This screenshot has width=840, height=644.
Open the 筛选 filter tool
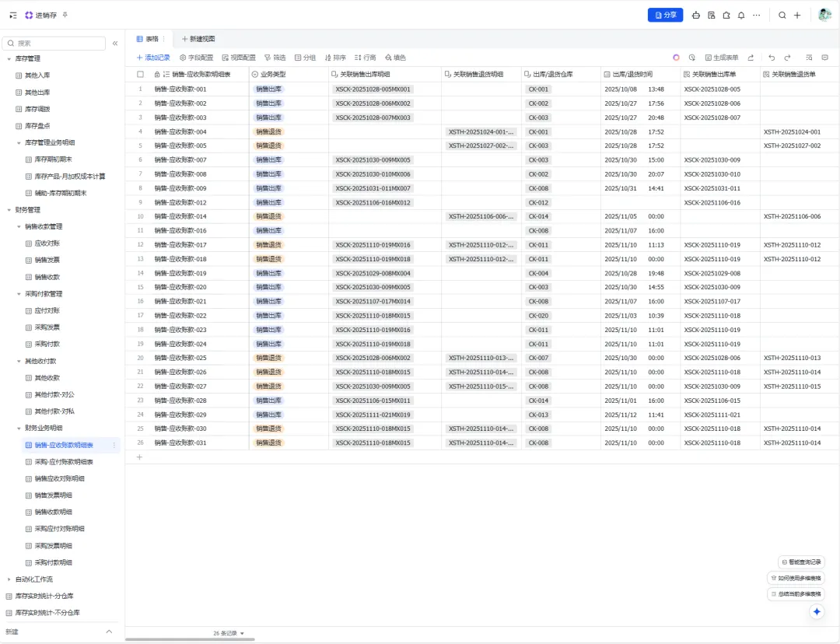(275, 58)
